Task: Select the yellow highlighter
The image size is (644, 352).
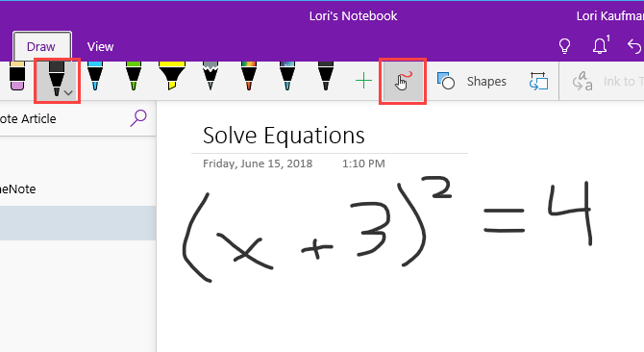Action: pyautogui.click(x=172, y=76)
